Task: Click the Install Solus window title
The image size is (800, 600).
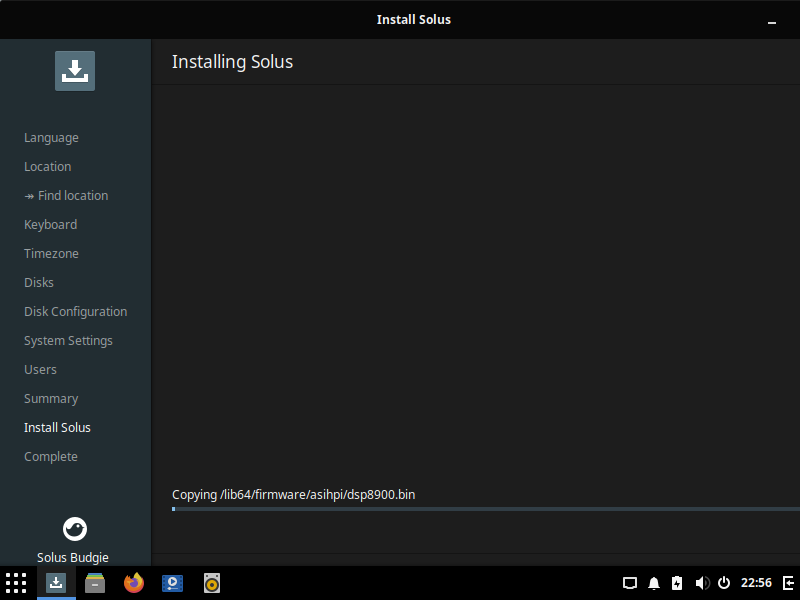Action: click(x=414, y=19)
